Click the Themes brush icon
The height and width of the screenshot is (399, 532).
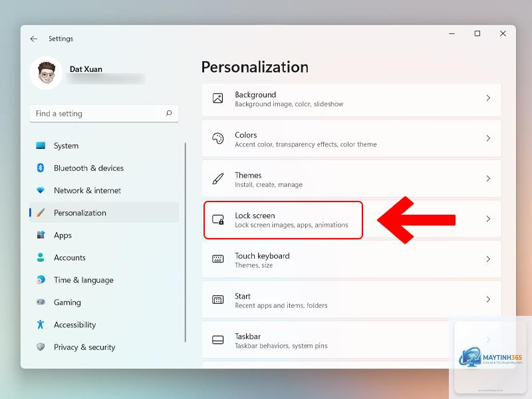tap(218, 178)
